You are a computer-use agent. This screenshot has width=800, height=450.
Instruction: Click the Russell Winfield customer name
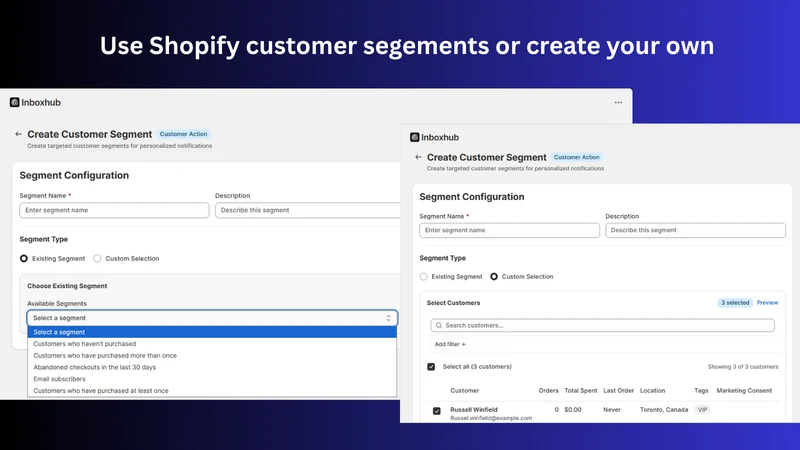tap(474, 410)
